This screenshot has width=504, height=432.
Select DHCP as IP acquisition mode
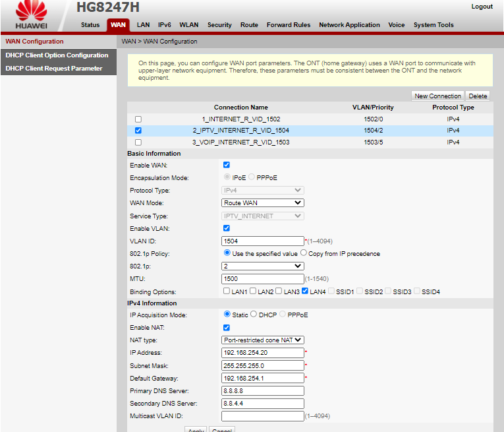[x=254, y=315]
